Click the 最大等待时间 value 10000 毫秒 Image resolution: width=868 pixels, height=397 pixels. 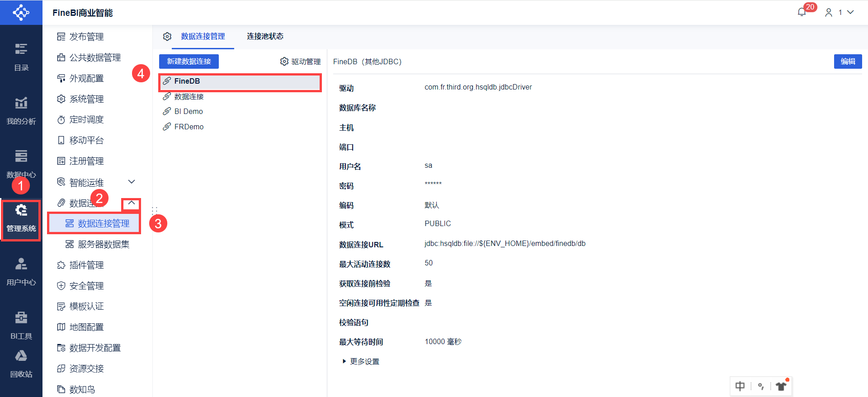tap(443, 341)
